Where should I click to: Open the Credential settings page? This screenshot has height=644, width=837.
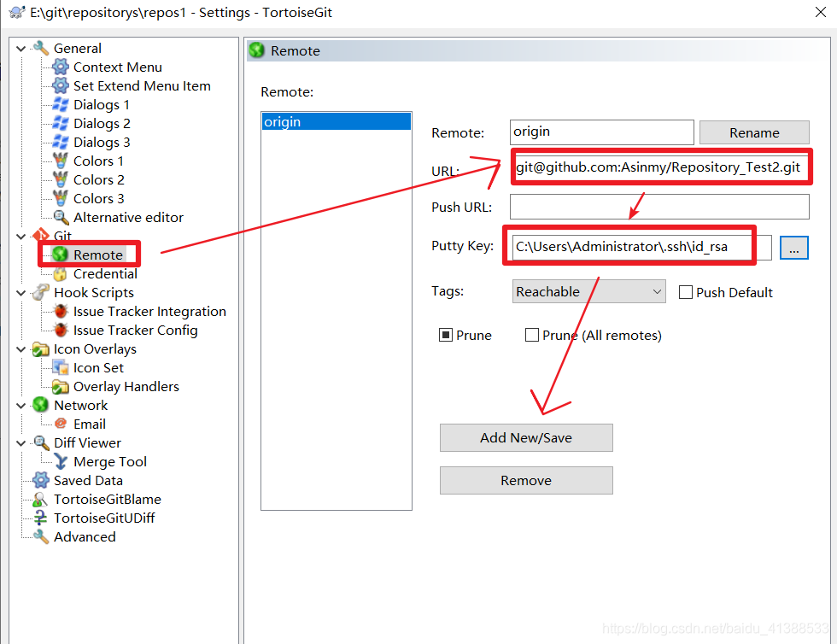(x=105, y=273)
